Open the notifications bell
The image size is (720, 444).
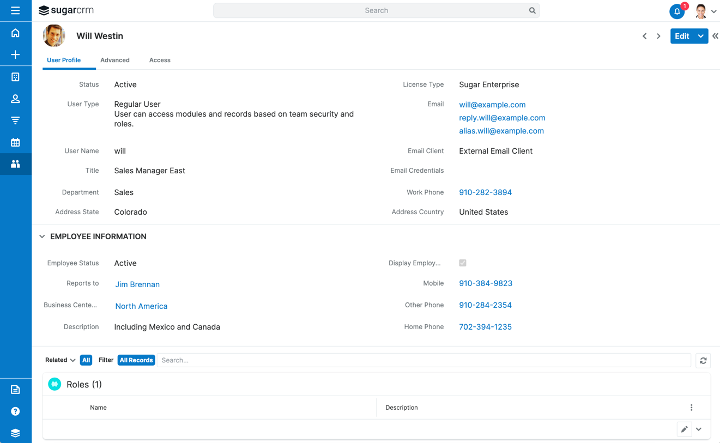(677, 11)
